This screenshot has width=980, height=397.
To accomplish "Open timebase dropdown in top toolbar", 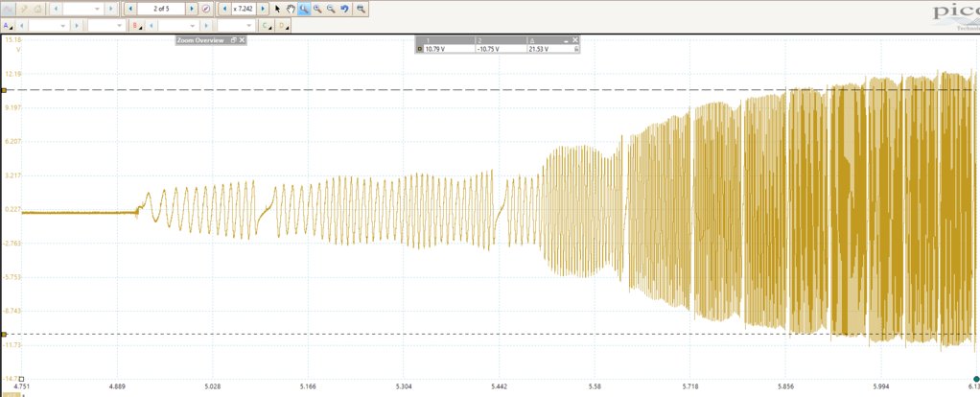I will click(x=97, y=9).
